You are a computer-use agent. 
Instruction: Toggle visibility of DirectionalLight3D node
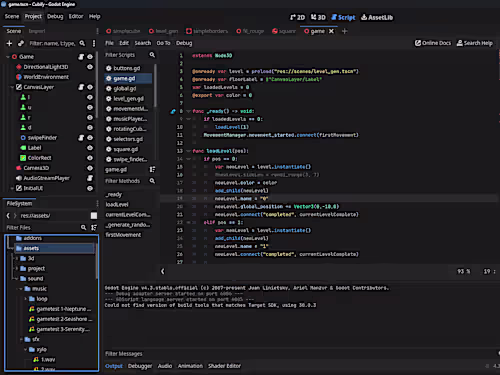click(90, 67)
